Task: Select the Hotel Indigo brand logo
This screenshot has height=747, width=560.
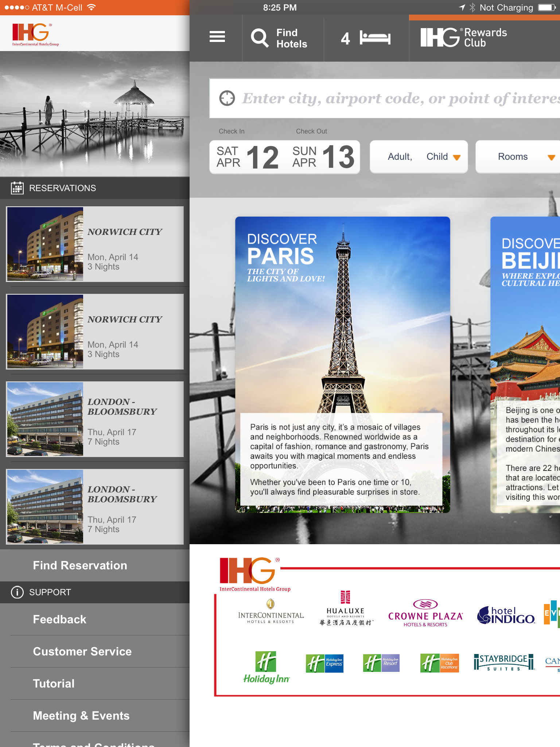Action: click(506, 615)
